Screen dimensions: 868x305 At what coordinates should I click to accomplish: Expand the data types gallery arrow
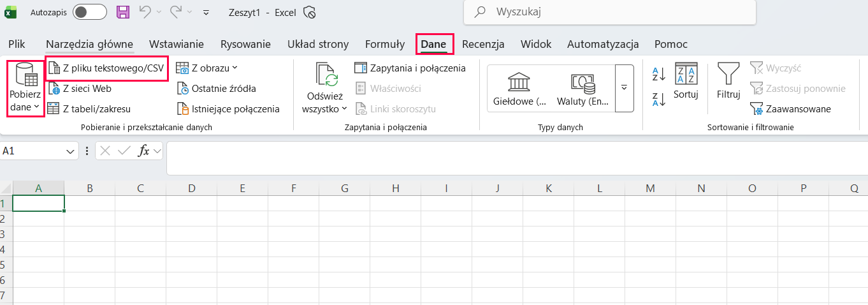coord(624,88)
